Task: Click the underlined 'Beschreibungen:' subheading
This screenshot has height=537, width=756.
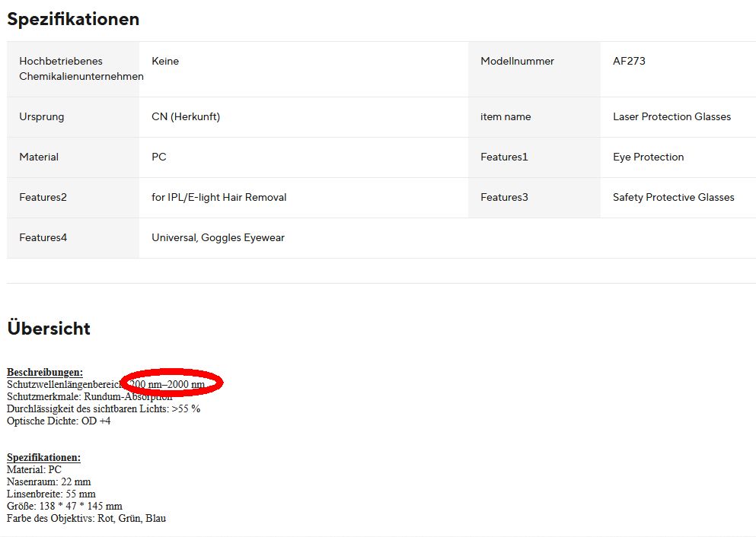Action: [x=45, y=372]
